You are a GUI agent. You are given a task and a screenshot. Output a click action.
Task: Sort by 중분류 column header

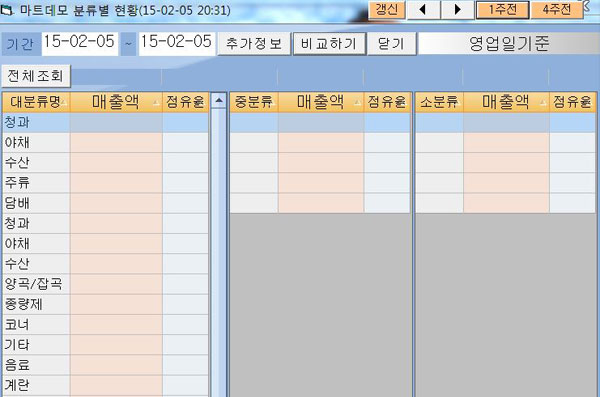pyautogui.click(x=254, y=102)
